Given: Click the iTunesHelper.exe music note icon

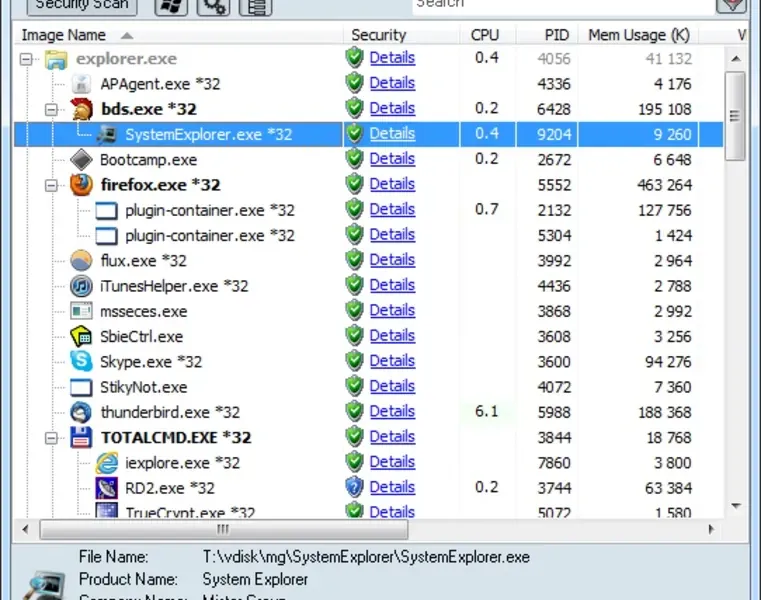Looking at the screenshot, I should [81, 286].
